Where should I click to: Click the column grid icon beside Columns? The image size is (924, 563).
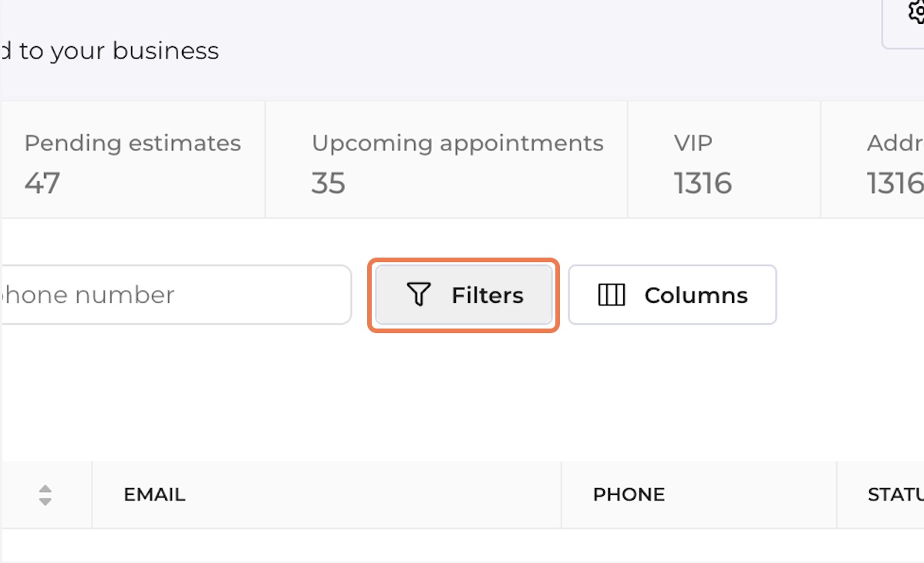[x=611, y=295]
